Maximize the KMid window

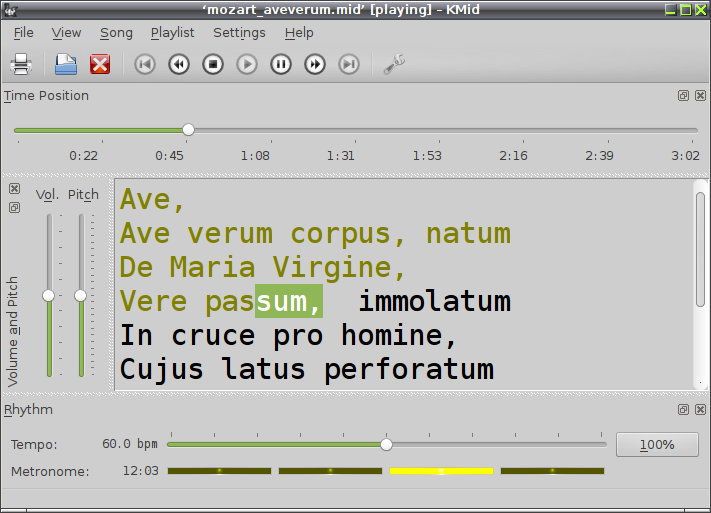coord(686,10)
